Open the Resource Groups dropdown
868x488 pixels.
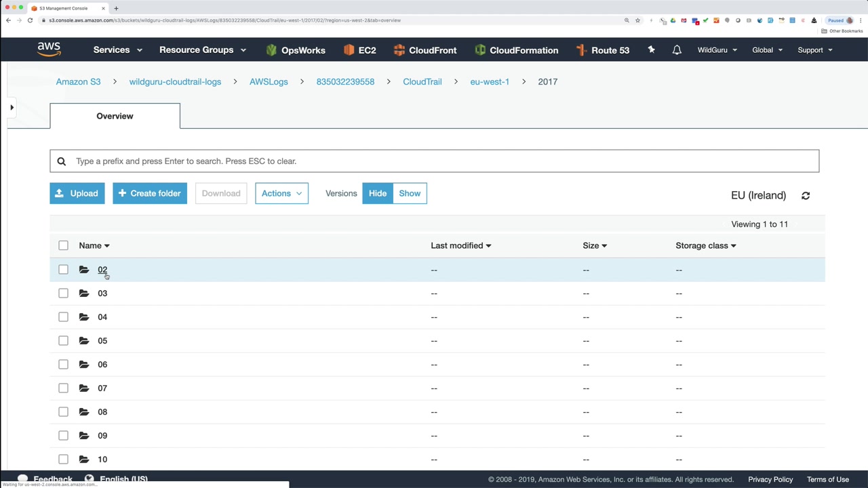[x=203, y=49]
